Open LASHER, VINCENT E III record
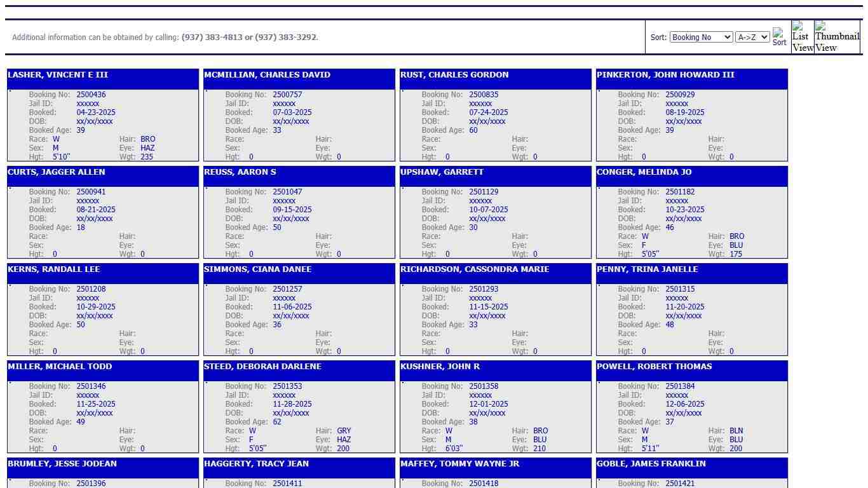 point(58,75)
